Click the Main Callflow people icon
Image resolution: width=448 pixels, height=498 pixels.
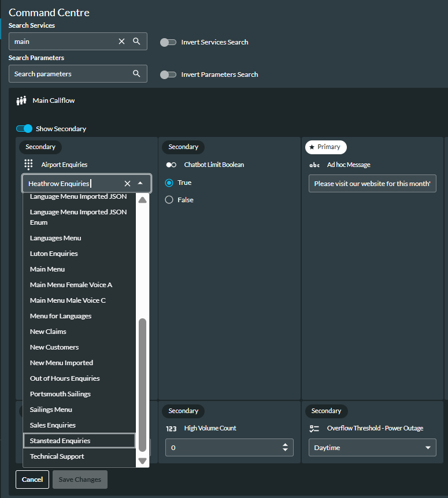click(21, 101)
